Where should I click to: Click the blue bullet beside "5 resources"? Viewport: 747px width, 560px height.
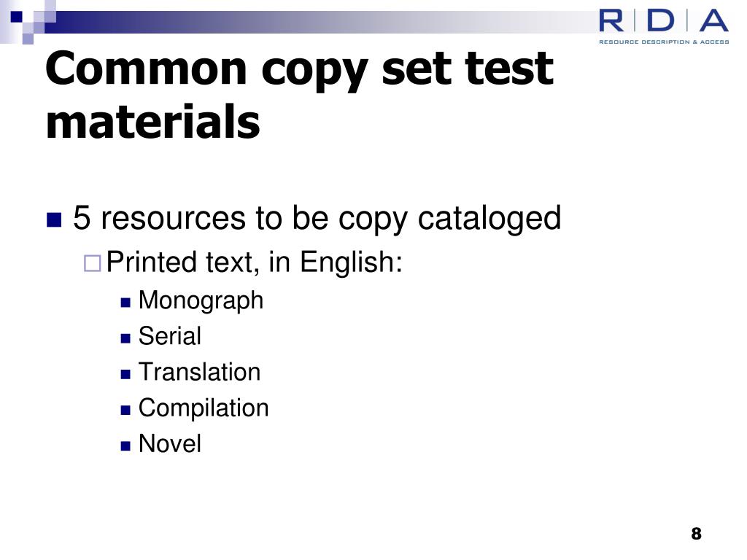[54, 219]
